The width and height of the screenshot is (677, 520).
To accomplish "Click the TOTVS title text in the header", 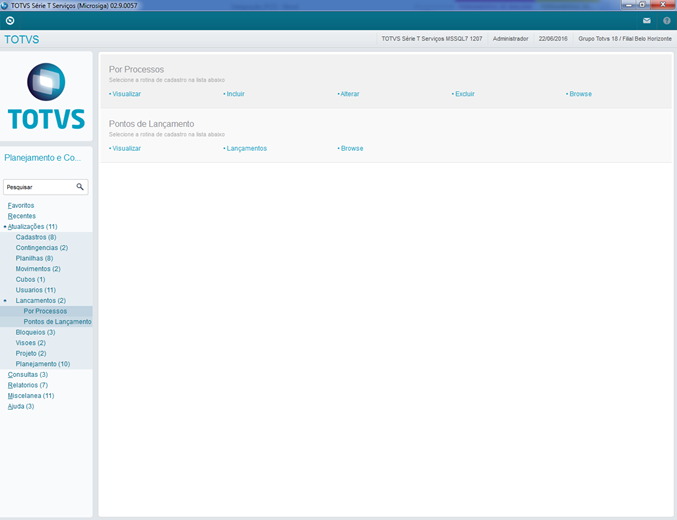I will coord(22,39).
